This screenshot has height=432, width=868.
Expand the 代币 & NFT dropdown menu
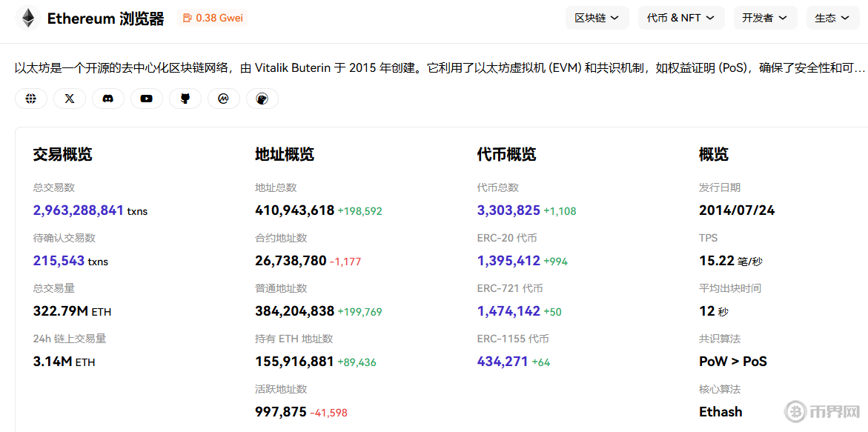pos(680,18)
